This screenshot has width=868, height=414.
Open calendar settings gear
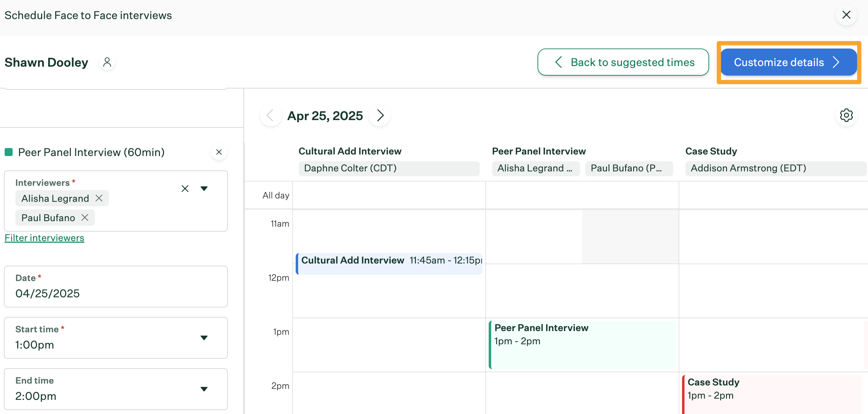[846, 115]
